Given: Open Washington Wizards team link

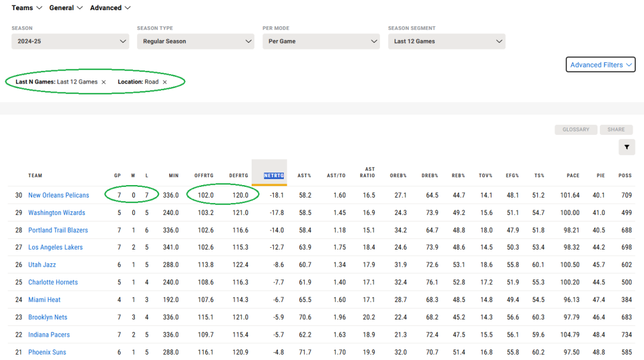Looking at the screenshot, I should coord(57,213).
